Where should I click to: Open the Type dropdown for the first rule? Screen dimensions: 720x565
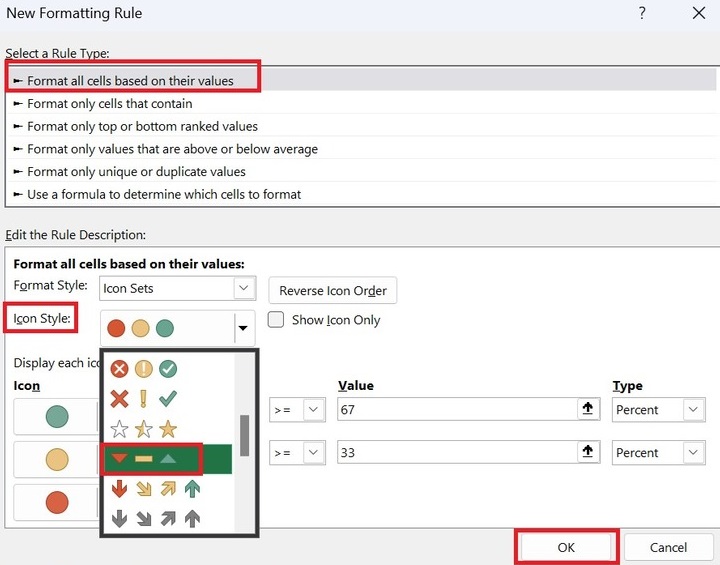click(694, 410)
